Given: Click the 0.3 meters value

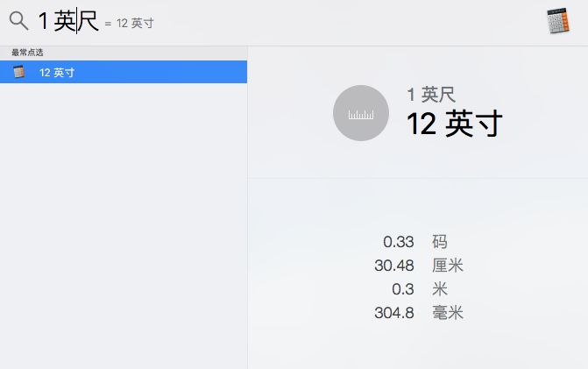Looking at the screenshot, I should 402,289.
